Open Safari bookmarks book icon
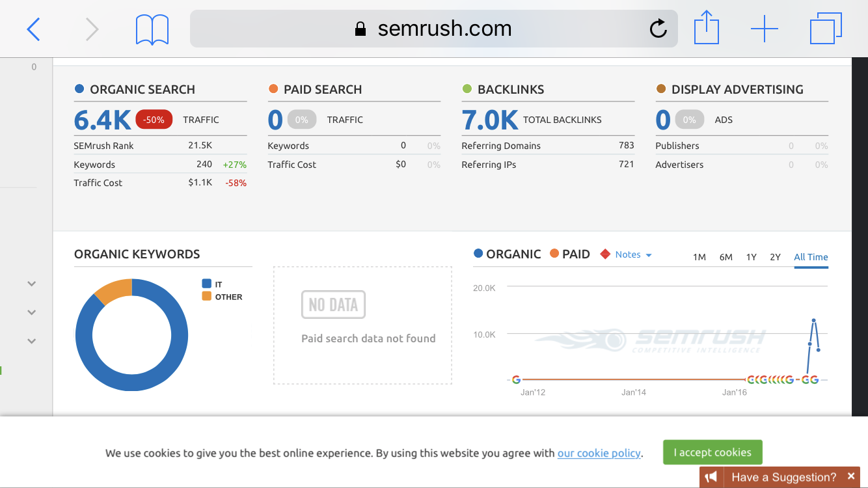Image resolution: width=868 pixels, height=488 pixels. [x=152, y=30]
